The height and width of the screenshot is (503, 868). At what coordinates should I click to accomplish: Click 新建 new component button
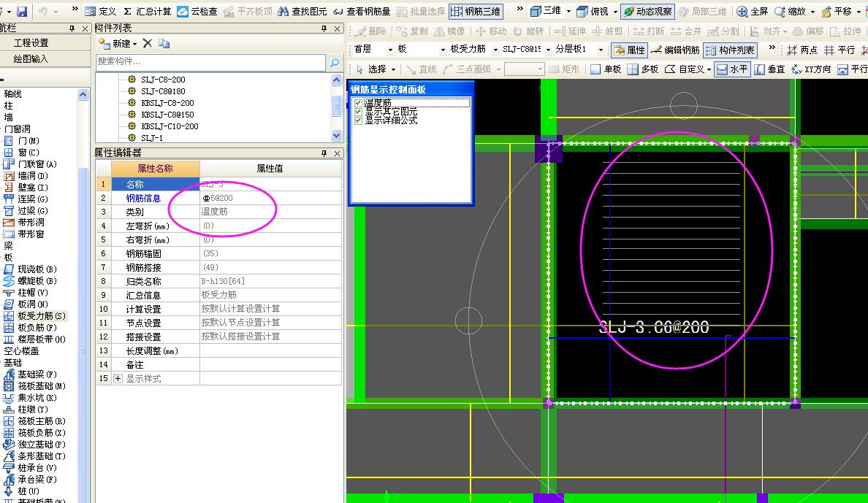(x=118, y=43)
